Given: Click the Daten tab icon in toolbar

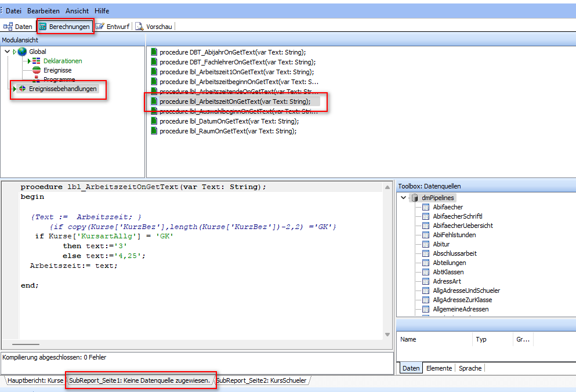Looking at the screenshot, I should (x=8, y=27).
